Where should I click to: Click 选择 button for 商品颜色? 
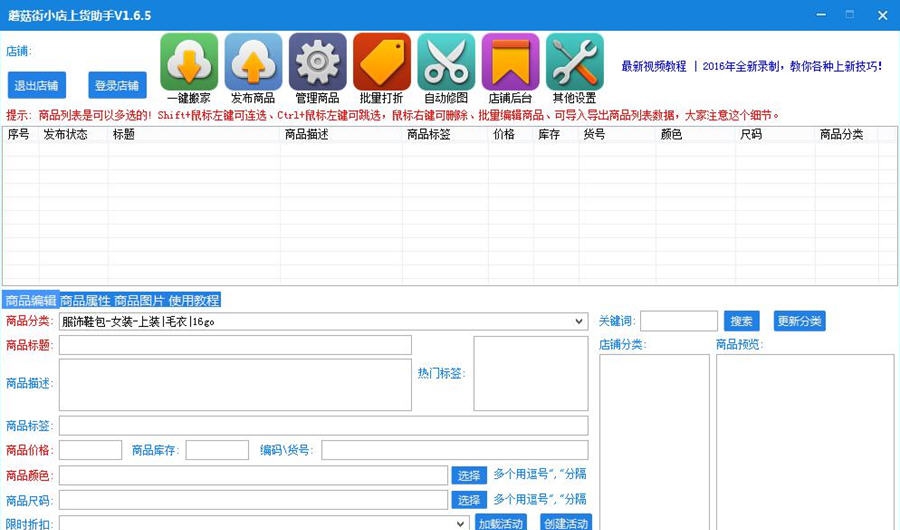469,475
